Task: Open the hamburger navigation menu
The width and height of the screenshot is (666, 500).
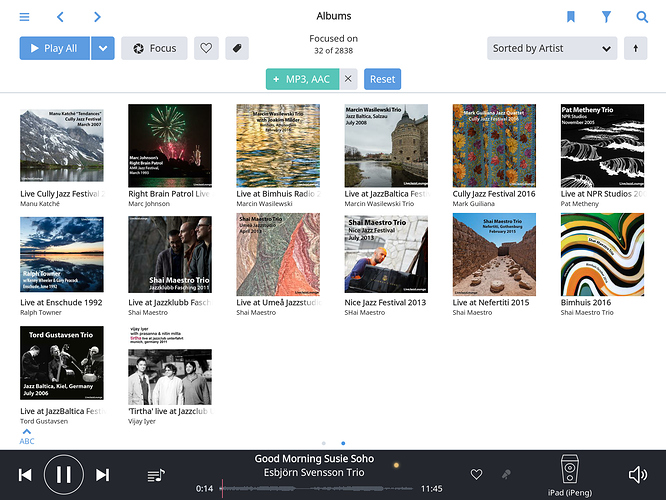Action: (24, 17)
